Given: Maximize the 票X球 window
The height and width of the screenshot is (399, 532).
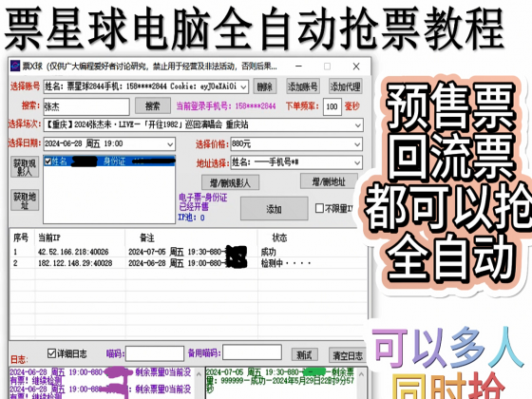Looking at the screenshot, I should pyautogui.click(x=327, y=66).
